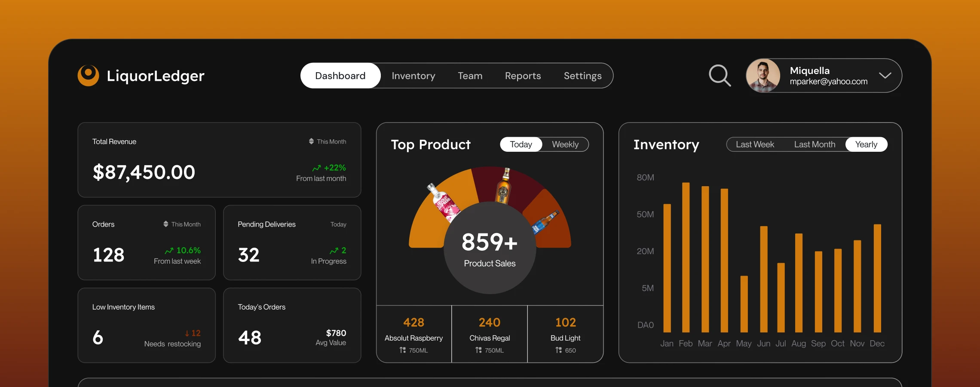Click the 80M axis label
The width and height of the screenshot is (980, 387).
tap(645, 178)
